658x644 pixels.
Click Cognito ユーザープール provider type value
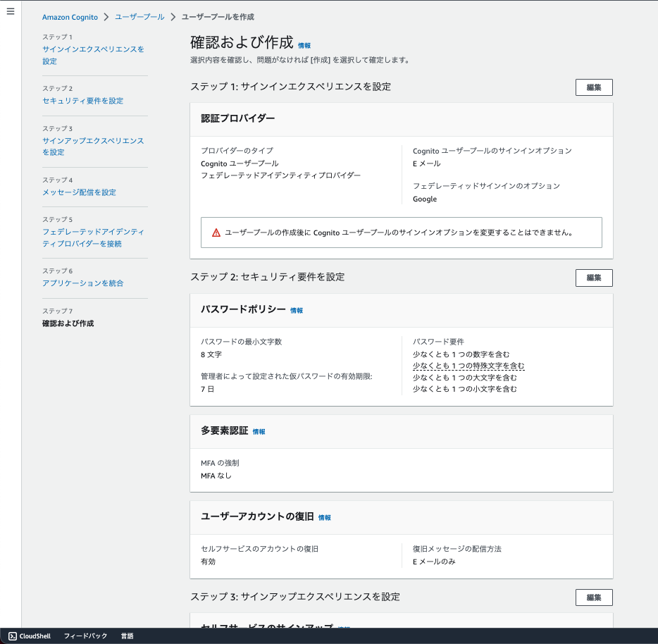pos(240,163)
